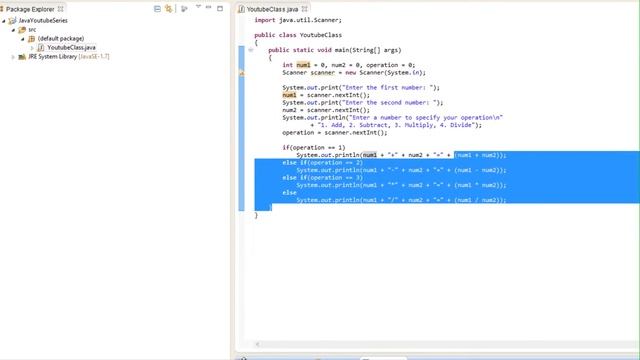Select the JavaYoutubeSeries project
The width and height of the screenshot is (640, 360).
[x=43, y=20]
